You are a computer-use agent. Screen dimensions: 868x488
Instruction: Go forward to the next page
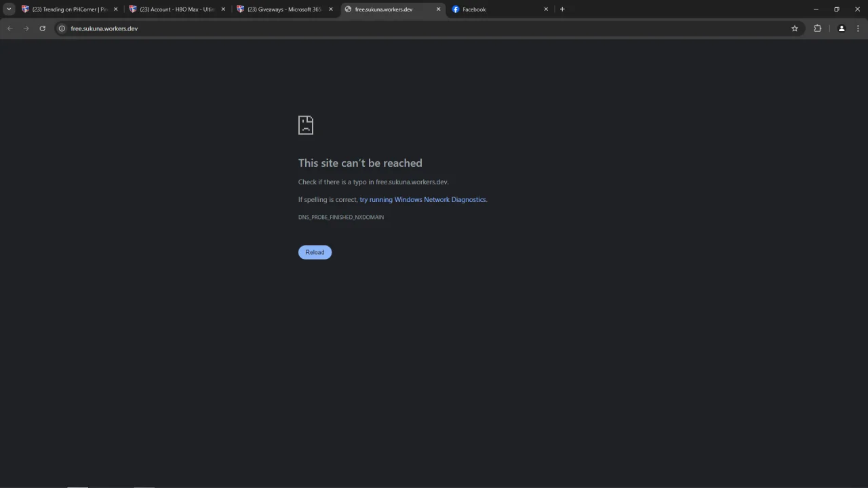click(26, 28)
